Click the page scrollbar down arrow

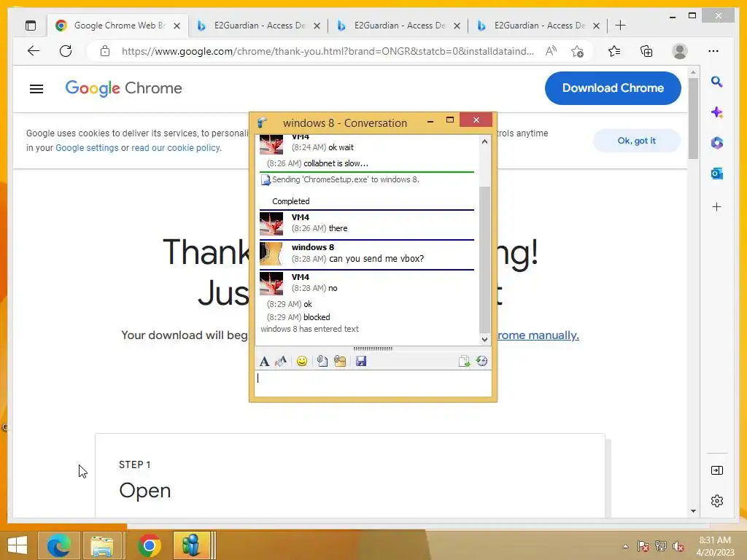click(x=693, y=511)
